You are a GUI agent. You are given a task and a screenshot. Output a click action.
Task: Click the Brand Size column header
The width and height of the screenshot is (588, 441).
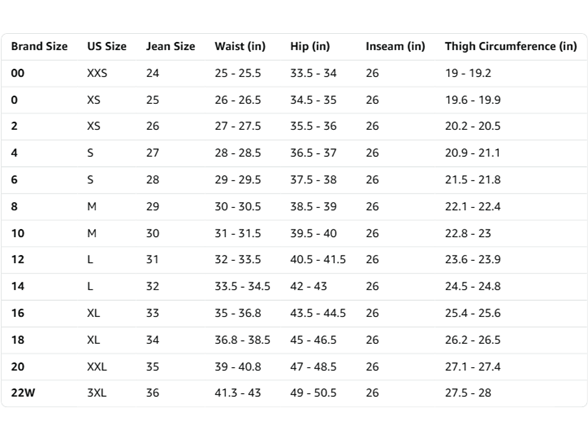[x=39, y=46]
